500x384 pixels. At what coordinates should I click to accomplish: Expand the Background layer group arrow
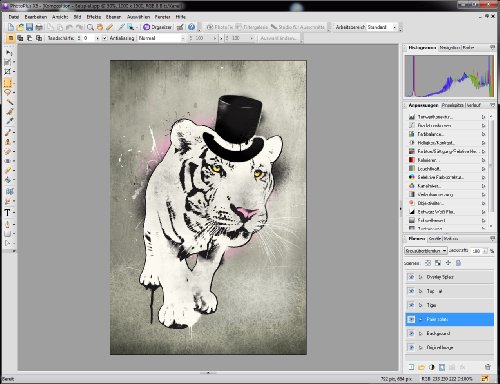point(420,333)
